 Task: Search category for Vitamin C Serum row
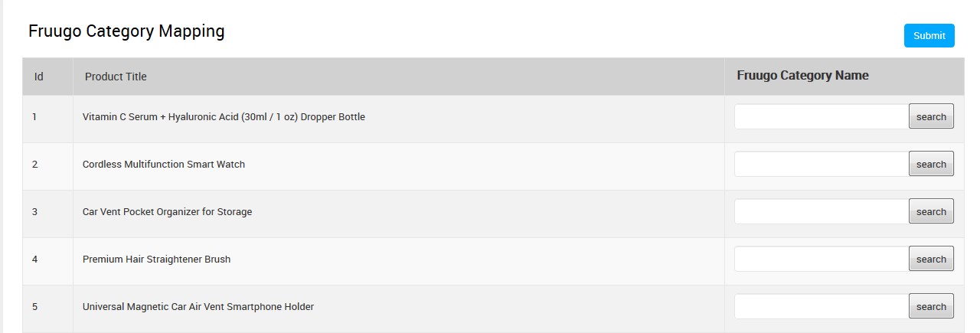pyautogui.click(x=931, y=117)
